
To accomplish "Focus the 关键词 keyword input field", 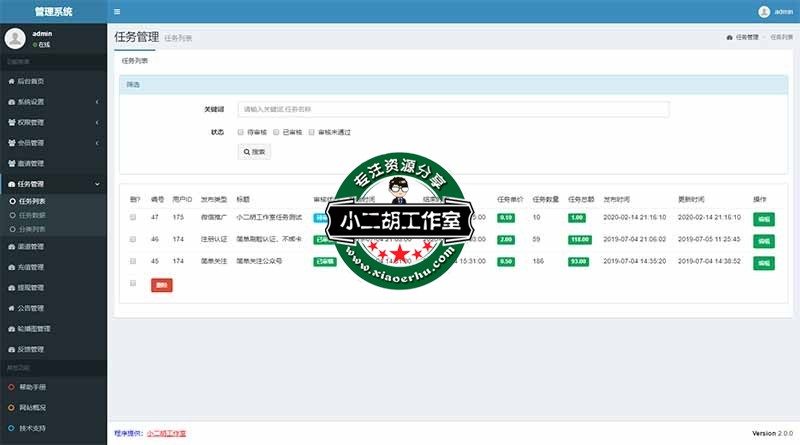I will [453, 109].
